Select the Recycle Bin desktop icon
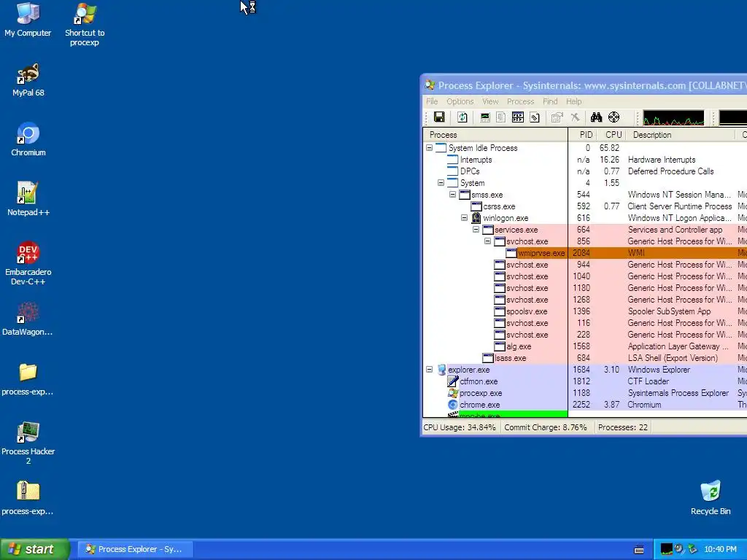The height and width of the screenshot is (560, 747). [711, 498]
